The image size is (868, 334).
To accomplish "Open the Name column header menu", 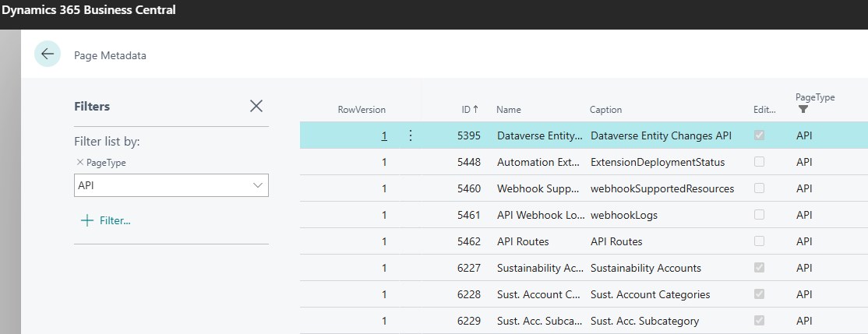I will pos(509,110).
